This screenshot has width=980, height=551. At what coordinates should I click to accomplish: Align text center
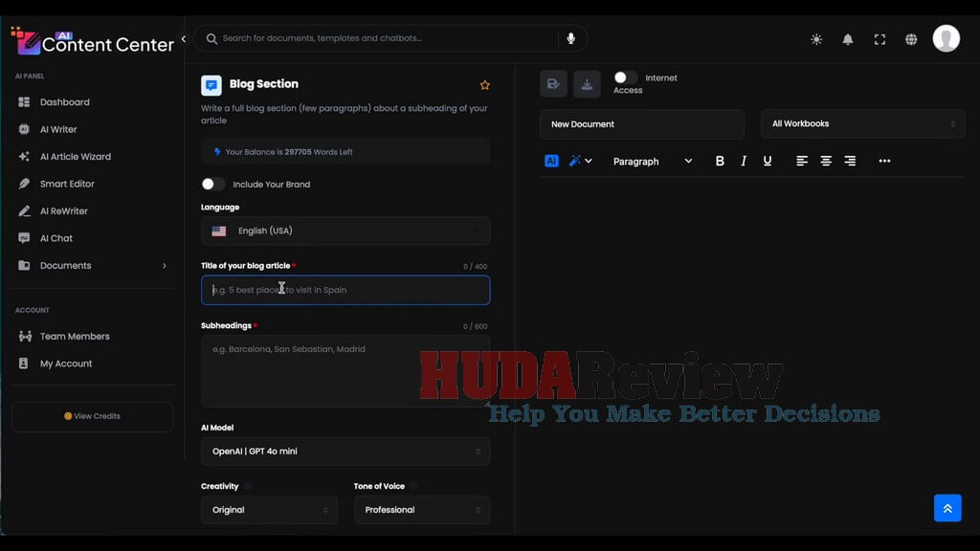pyautogui.click(x=826, y=161)
